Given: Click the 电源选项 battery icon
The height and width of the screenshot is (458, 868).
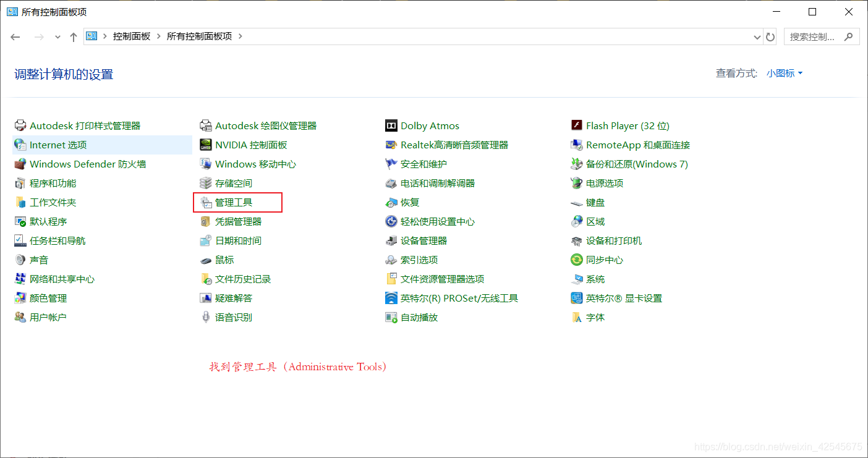Looking at the screenshot, I should tap(577, 184).
